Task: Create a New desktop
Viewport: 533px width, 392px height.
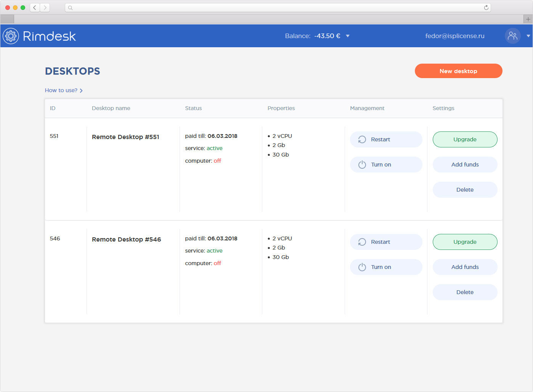Action: coord(458,71)
